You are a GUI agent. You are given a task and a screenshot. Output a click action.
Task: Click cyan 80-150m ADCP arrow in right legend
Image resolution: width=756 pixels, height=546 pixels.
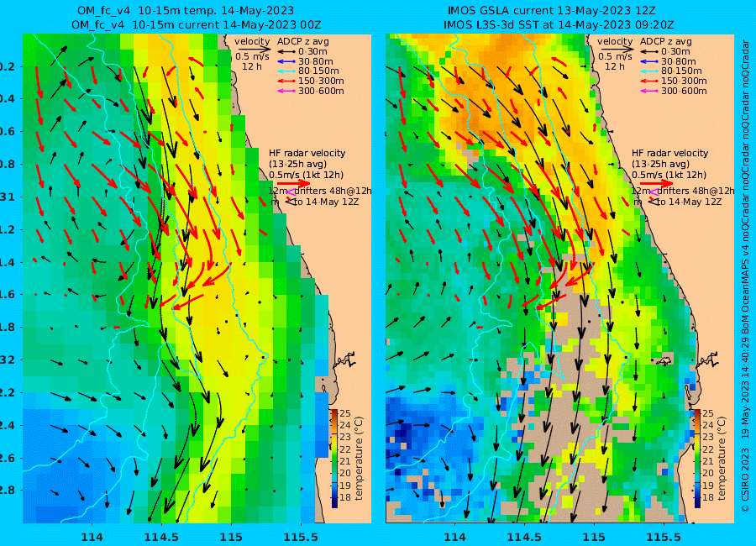coord(649,71)
